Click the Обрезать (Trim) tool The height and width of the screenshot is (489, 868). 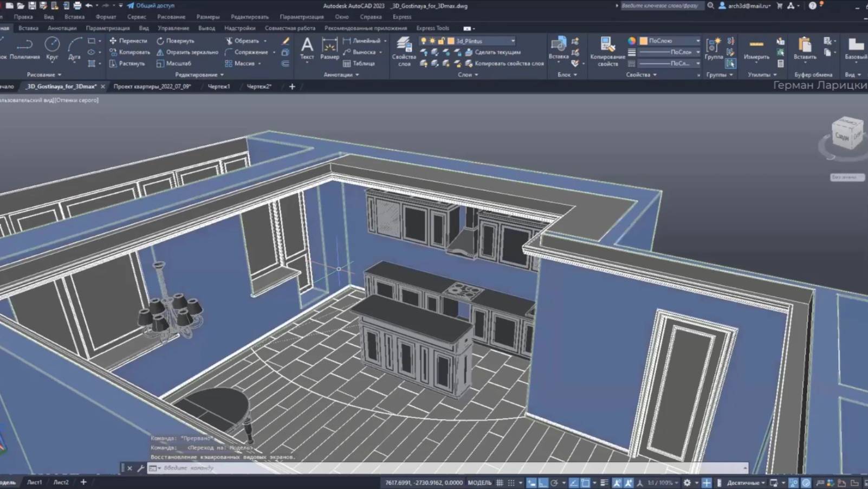tap(245, 41)
